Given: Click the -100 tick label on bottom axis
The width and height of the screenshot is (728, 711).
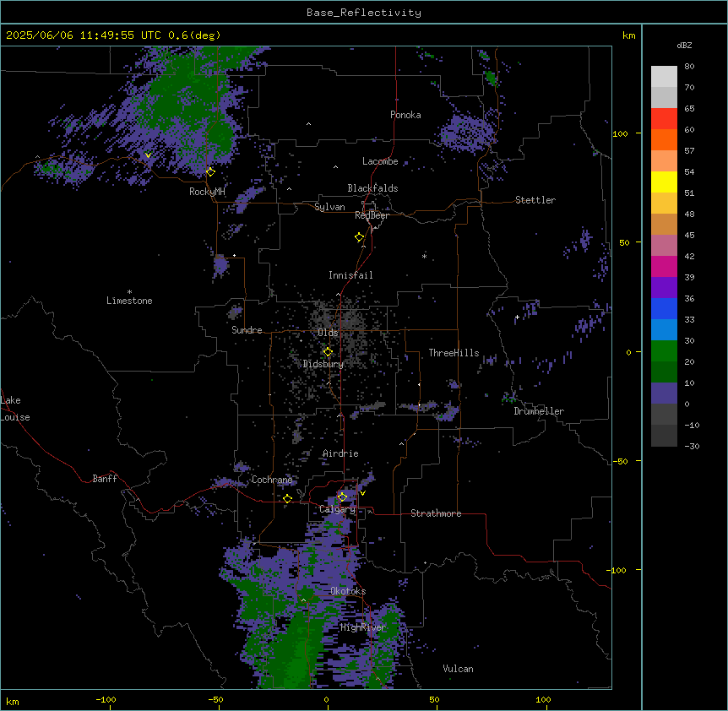Looking at the screenshot, I should tap(106, 699).
